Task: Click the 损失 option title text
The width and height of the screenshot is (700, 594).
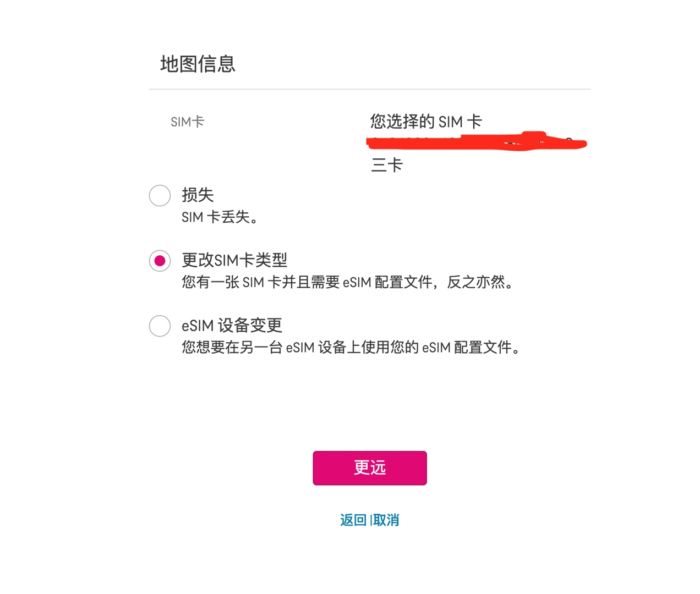Action: point(198,195)
